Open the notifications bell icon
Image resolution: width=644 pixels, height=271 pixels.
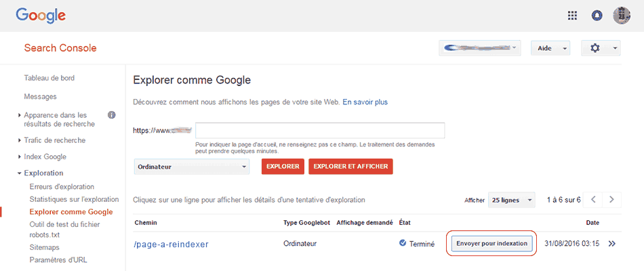pyautogui.click(x=597, y=16)
